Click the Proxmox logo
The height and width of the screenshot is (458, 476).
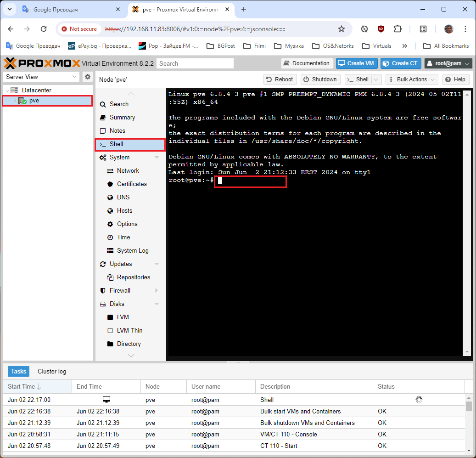tap(42, 63)
